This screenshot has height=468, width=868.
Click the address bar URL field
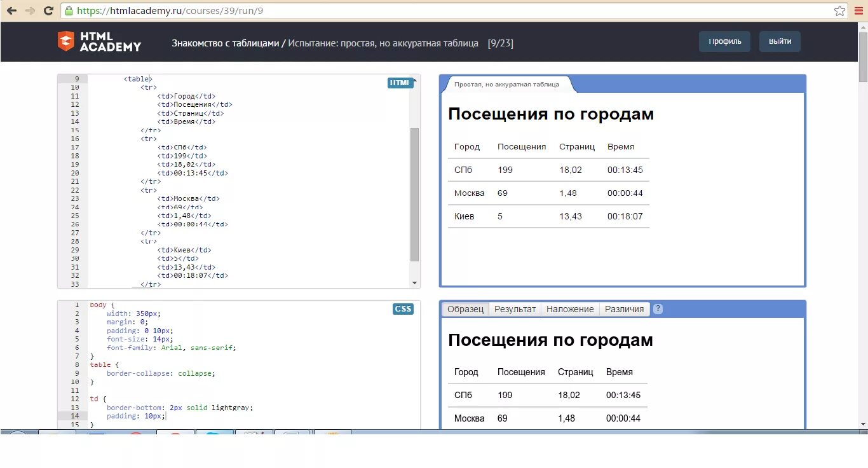point(454,11)
